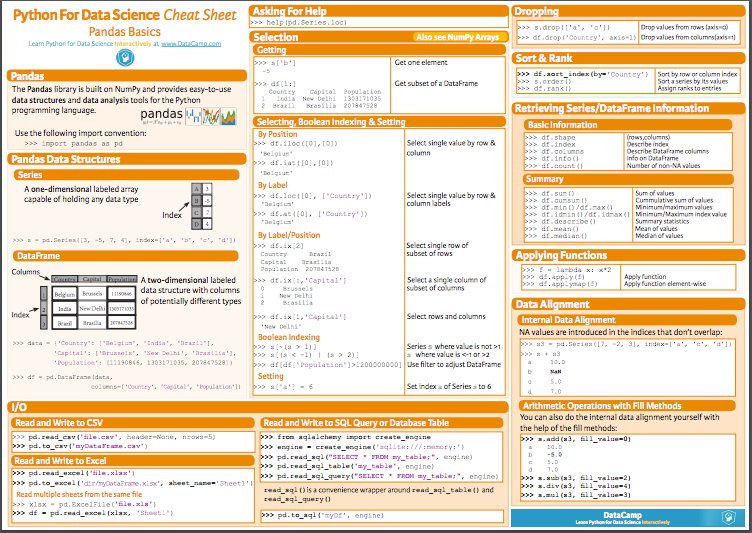Screen dimensions: 752x533
Task: Click the Series index diagram box
Action: tap(201, 206)
